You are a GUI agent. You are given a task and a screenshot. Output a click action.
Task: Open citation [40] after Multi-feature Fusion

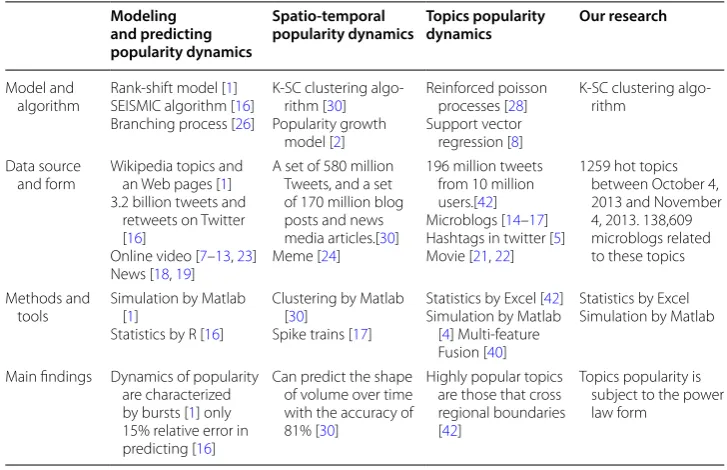pyautogui.click(x=495, y=352)
